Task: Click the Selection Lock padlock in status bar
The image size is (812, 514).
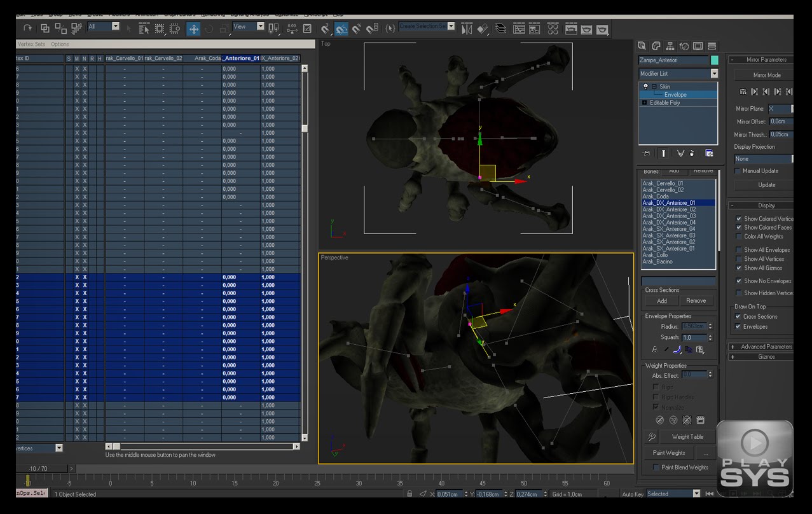Action: (x=409, y=494)
